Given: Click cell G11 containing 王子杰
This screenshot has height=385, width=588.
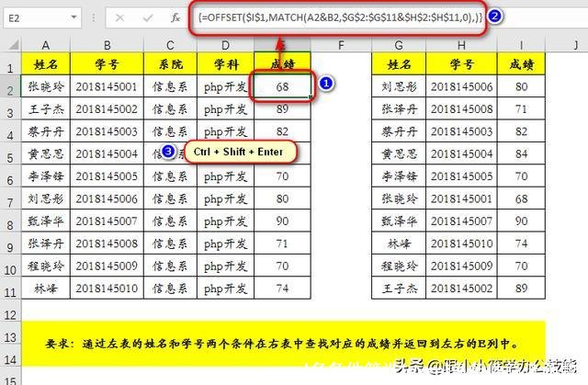Looking at the screenshot, I should (x=399, y=288).
